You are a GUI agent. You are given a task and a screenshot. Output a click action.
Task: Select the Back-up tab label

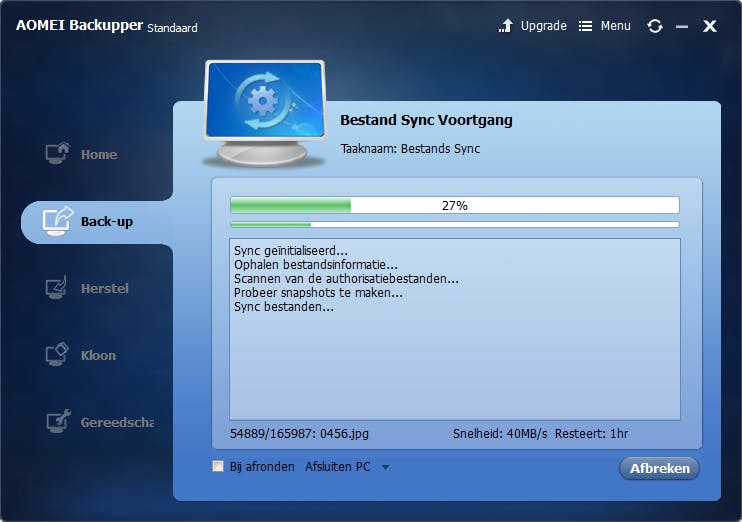pyautogui.click(x=107, y=221)
